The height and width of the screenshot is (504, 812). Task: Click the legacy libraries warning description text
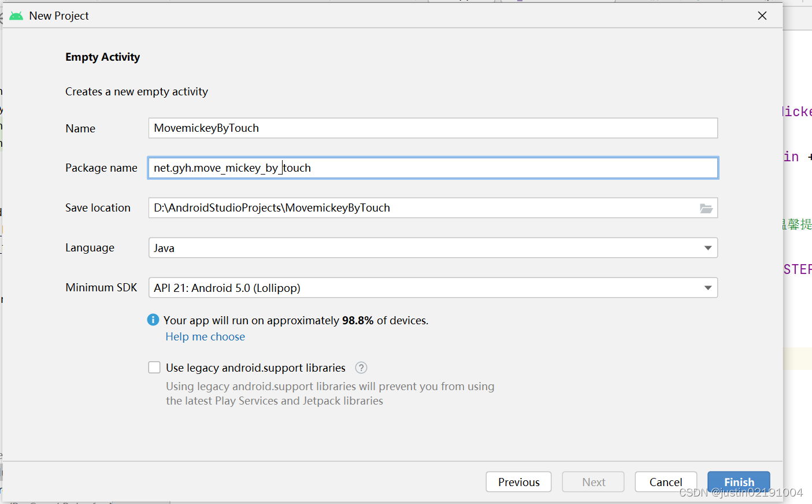[x=330, y=394]
